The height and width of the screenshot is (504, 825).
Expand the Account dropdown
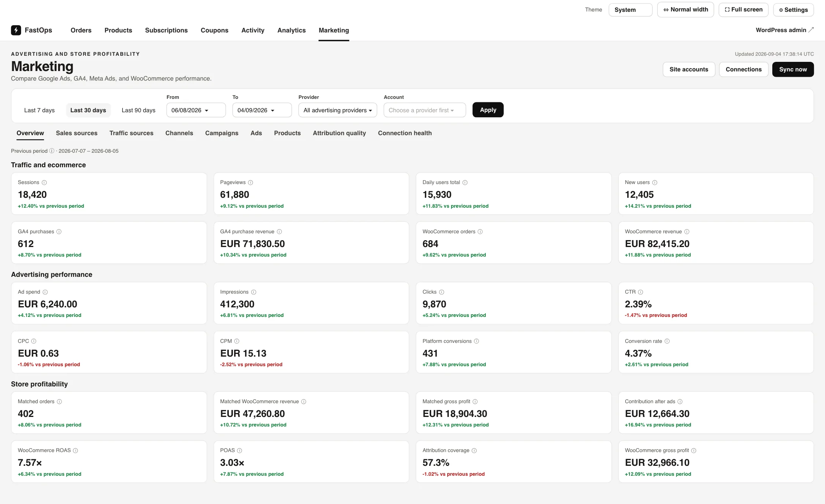[x=425, y=110]
